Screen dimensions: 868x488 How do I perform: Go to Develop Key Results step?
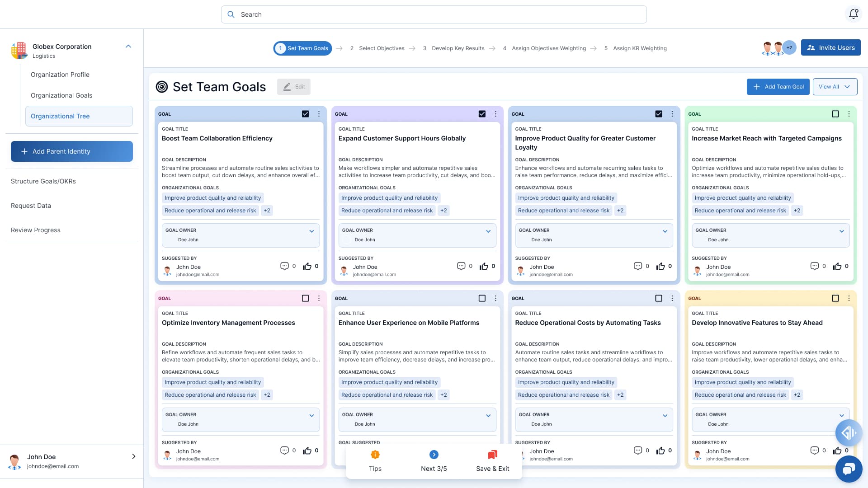click(453, 48)
